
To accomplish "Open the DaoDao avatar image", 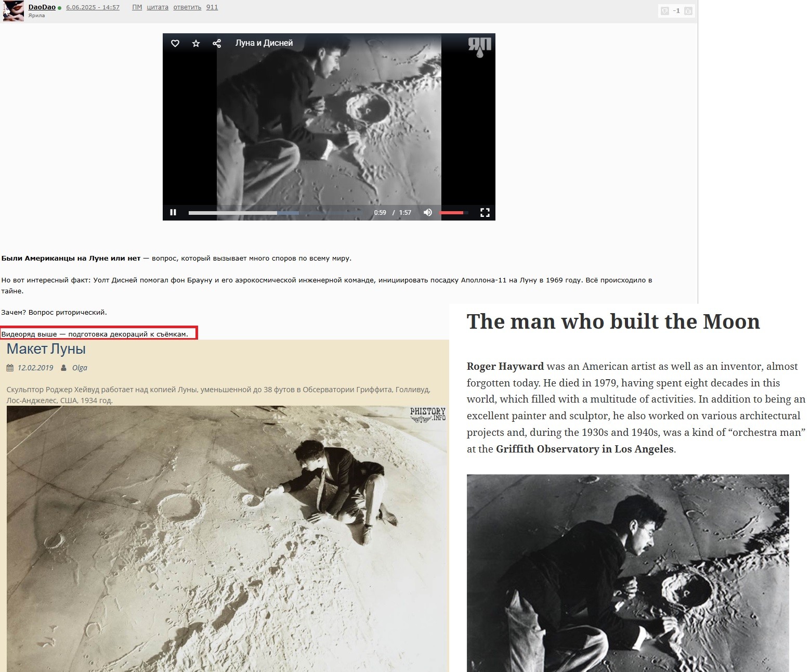I will point(13,10).
